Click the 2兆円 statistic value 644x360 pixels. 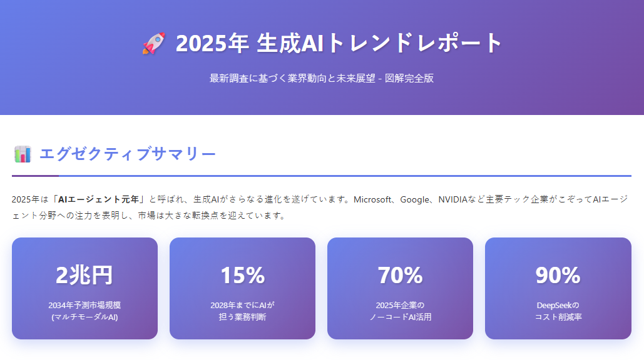[84, 275]
